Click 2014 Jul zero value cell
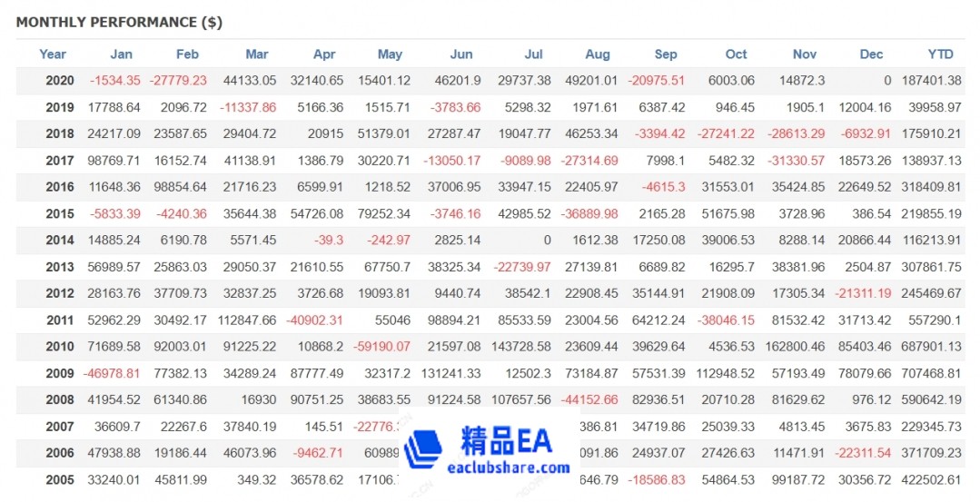The height and width of the screenshot is (502, 980). pos(545,240)
